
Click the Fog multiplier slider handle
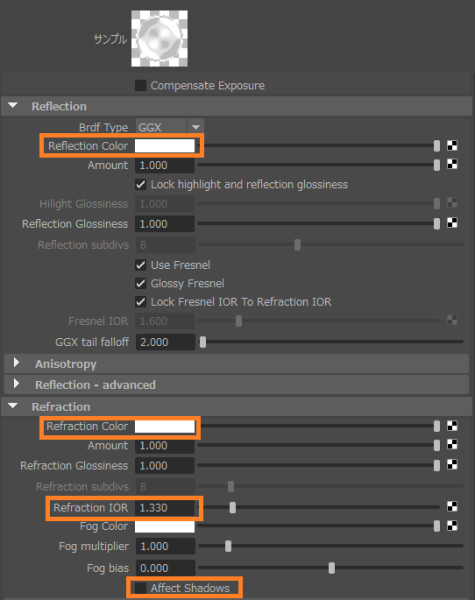[228, 546]
